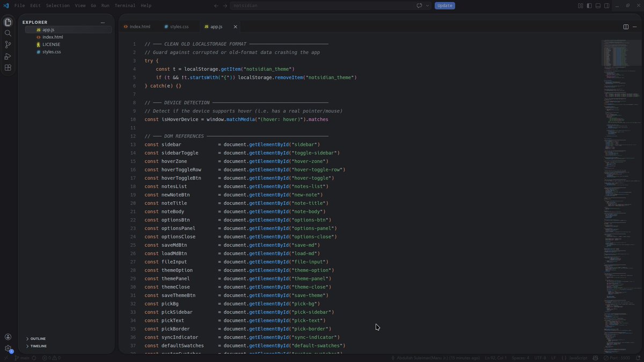Image resolution: width=644 pixels, height=362 pixels.
Task: Click errors and warnings status indicator
Action: [x=52, y=358]
